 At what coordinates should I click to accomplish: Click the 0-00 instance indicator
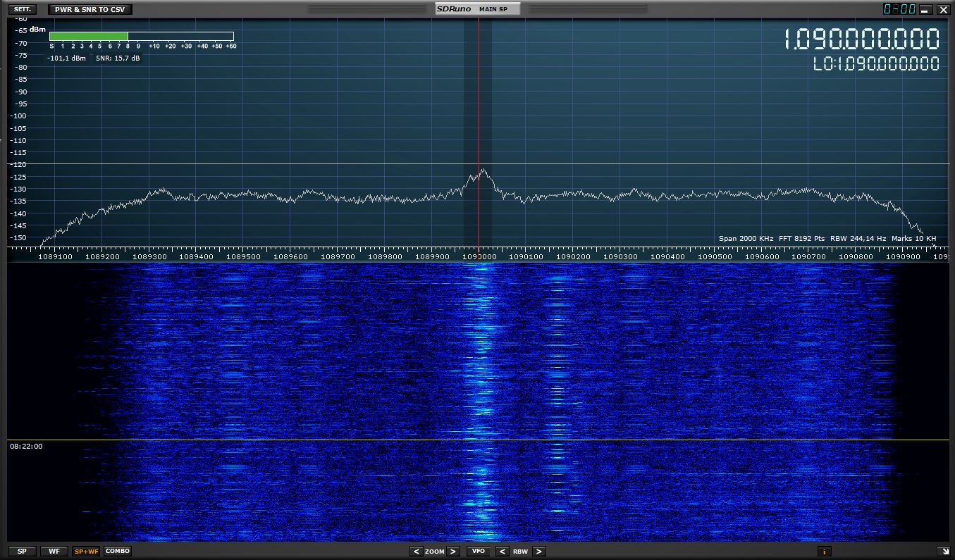(x=899, y=9)
